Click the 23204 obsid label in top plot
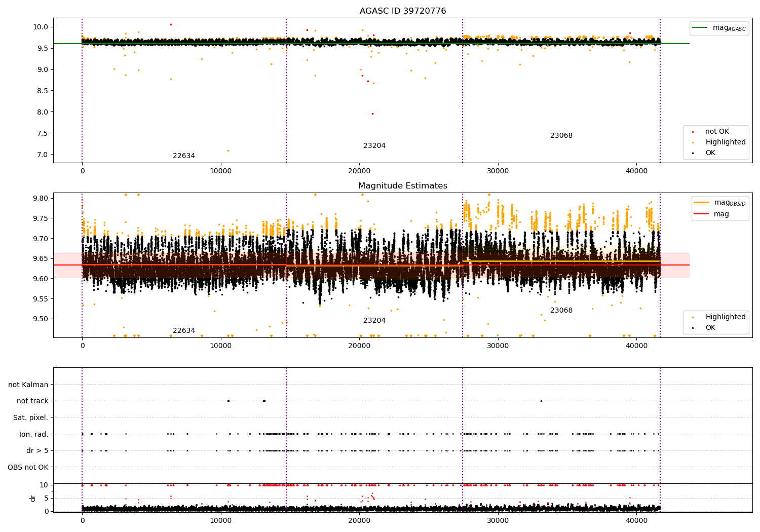Viewport: 760px width, 532px height. [374, 146]
